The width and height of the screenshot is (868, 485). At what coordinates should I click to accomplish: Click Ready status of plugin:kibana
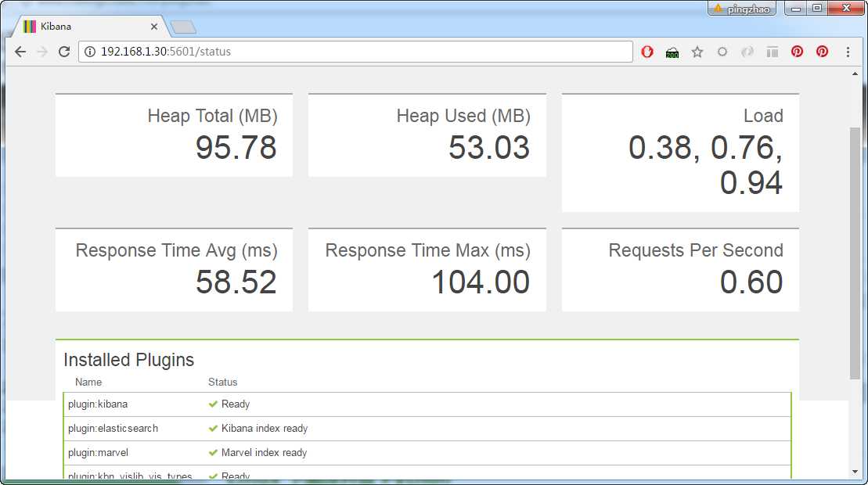coord(236,404)
